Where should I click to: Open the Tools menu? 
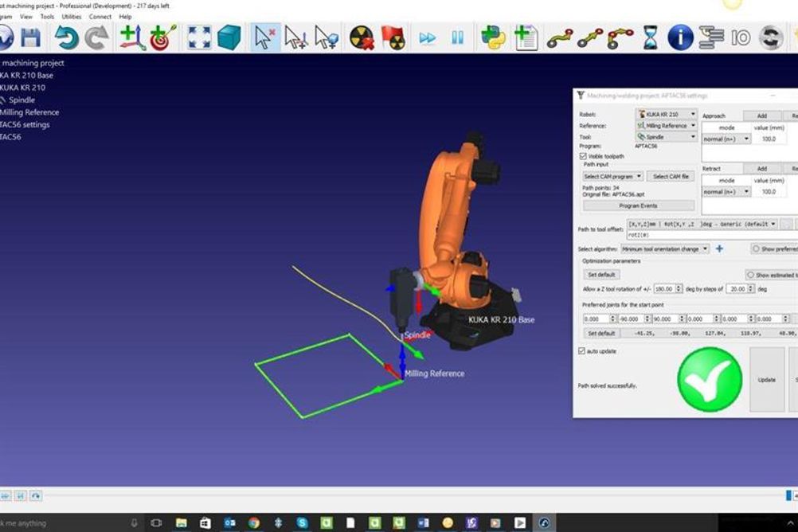(47, 16)
